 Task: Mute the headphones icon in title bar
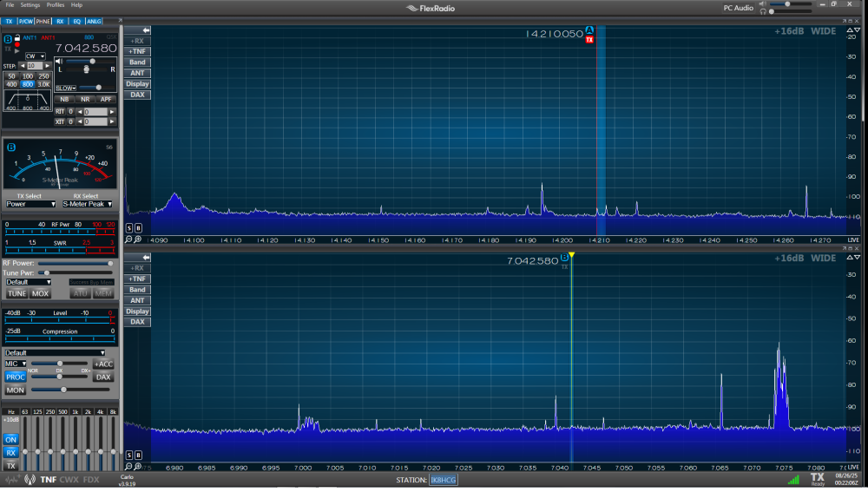click(763, 11)
